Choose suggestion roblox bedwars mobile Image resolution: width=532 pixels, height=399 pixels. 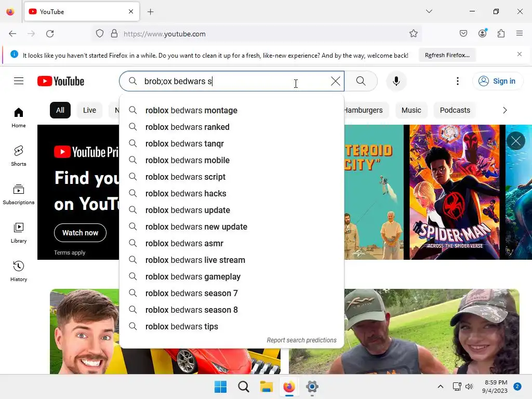[232, 160]
